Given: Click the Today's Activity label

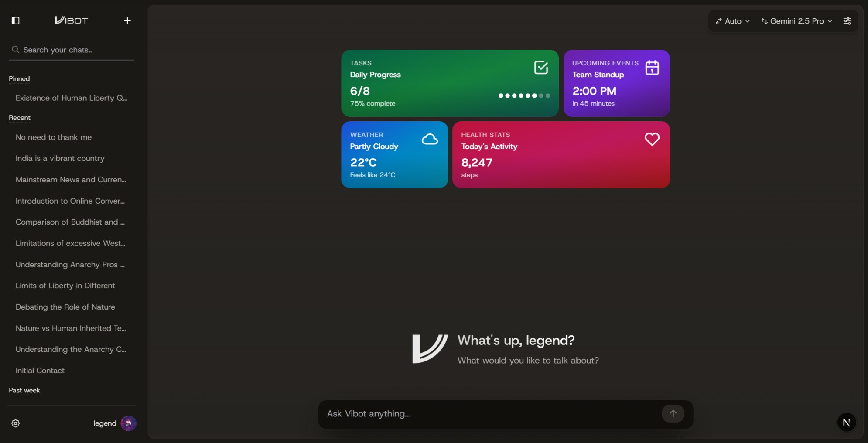Looking at the screenshot, I should tap(489, 147).
